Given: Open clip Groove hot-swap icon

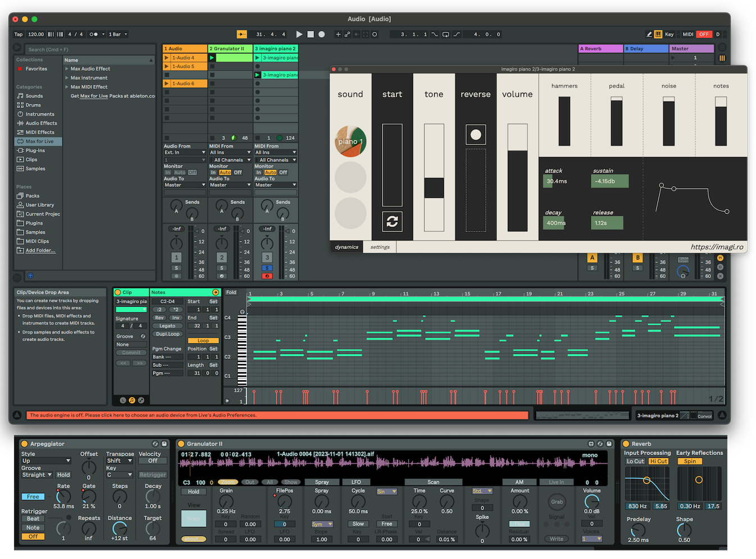Looking at the screenshot, I should (143, 337).
